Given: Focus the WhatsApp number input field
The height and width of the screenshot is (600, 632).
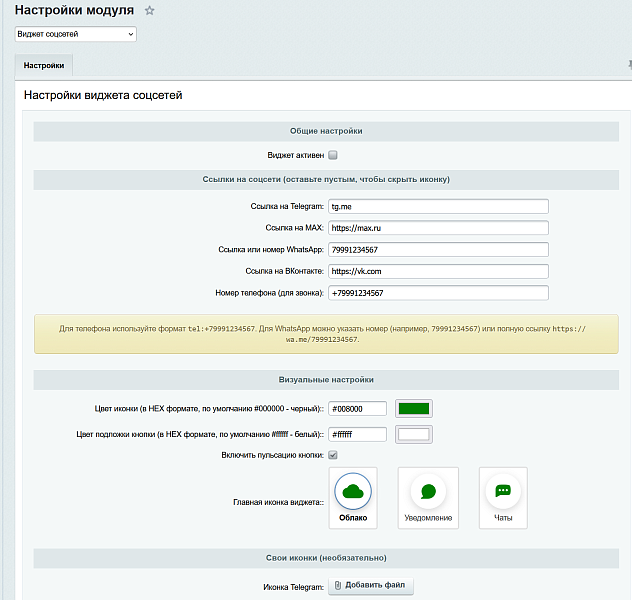Looking at the screenshot, I should point(438,250).
